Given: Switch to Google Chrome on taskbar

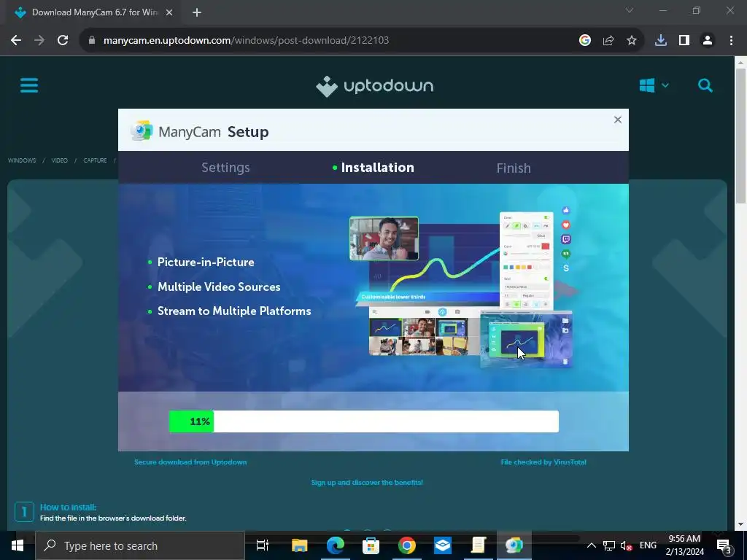Looking at the screenshot, I should click(x=407, y=545).
